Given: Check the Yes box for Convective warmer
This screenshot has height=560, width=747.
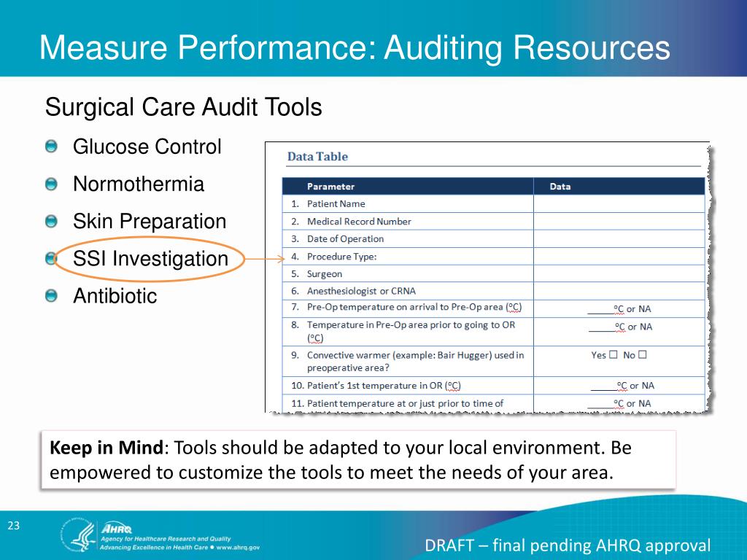Looking at the screenshot, I should coord(613,355).
